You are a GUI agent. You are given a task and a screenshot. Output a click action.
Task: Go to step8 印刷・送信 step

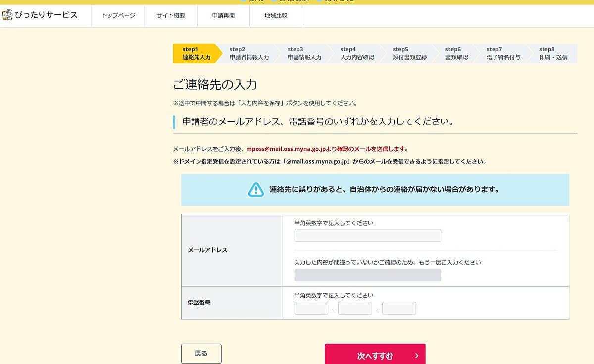(553, 53)
